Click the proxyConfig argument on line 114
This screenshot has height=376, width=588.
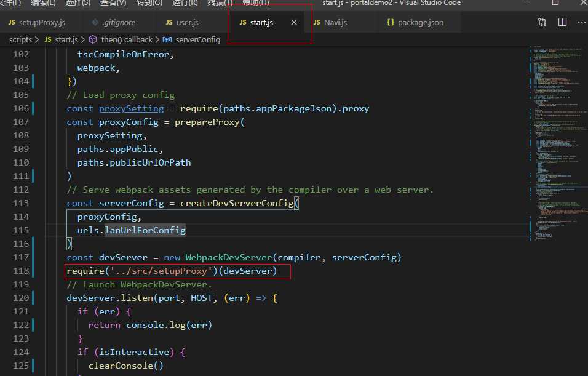[107, 217]
